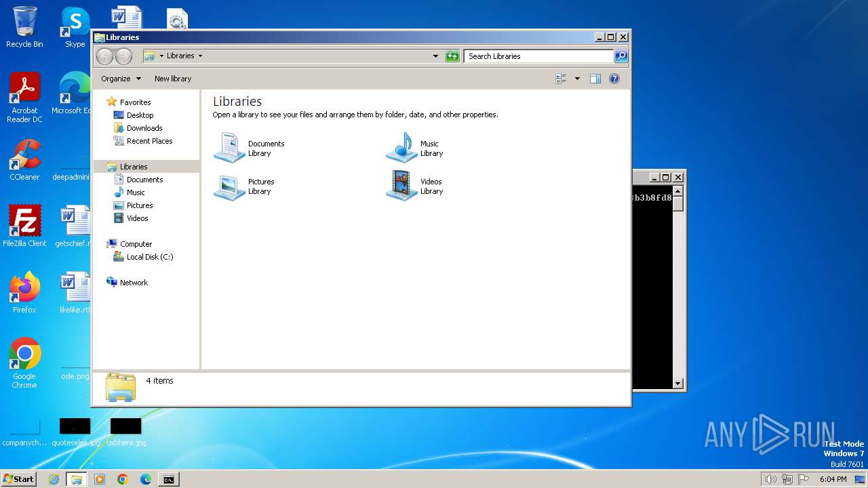The image size is (868, 488).
Task: Select Pictures in navigation tree
Action: coord(140,205)
